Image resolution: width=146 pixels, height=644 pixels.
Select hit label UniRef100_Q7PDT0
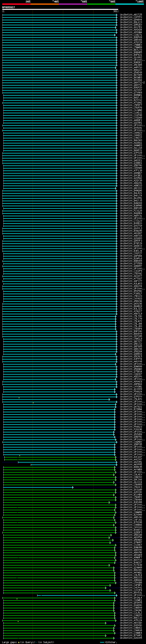pyautogui.click(x=131, y=397)
